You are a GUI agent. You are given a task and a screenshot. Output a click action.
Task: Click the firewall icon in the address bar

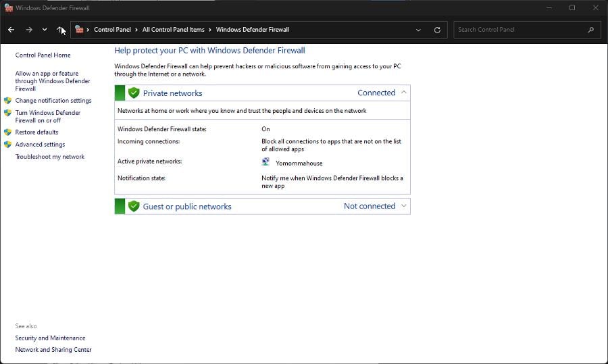[79, 29]
